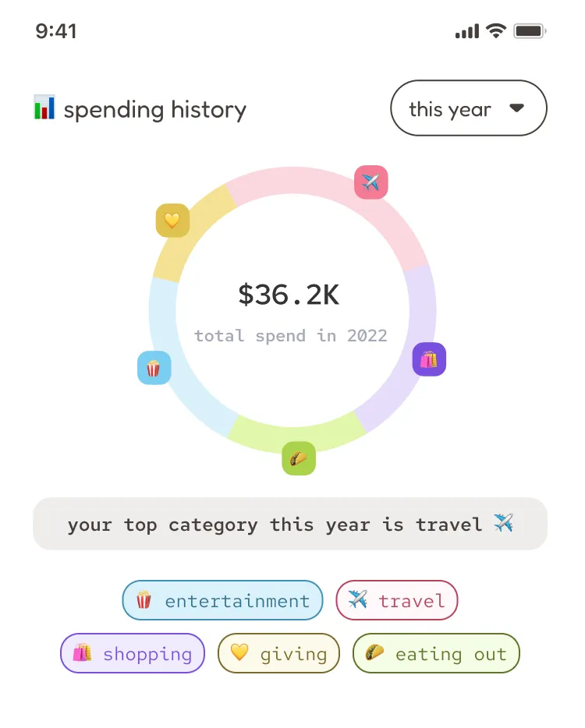Click the airplane travel icon on the donut chart
Image resolution: width=585 pixels, height=728 pixels.
pyautogui.click(x=371, y=182)
